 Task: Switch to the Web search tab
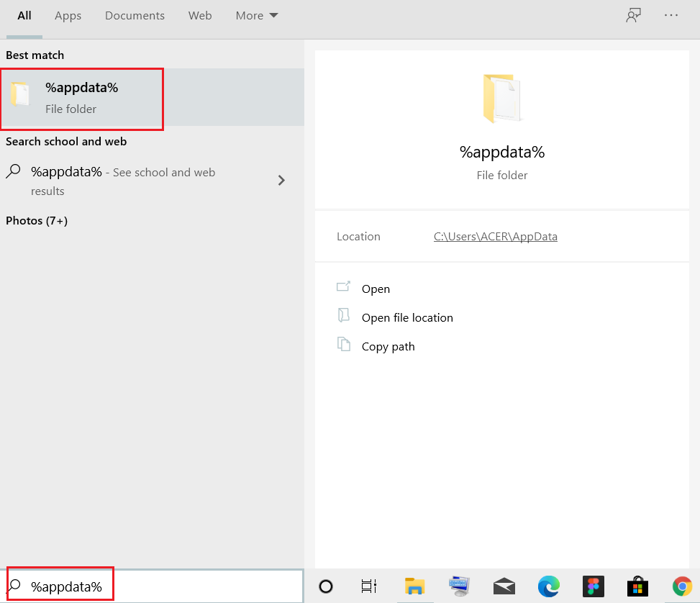(x=200, y=15)
